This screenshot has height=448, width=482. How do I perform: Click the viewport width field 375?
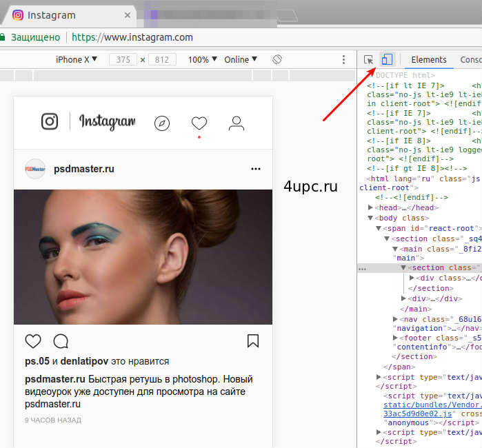123,59
